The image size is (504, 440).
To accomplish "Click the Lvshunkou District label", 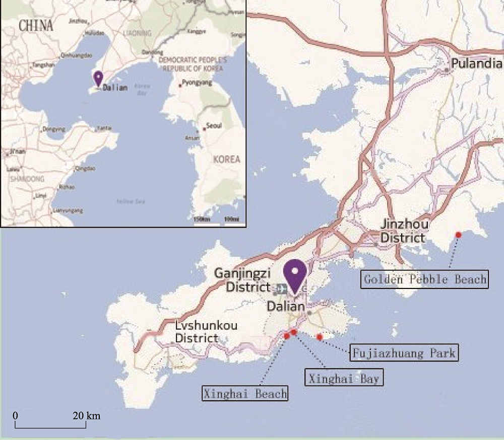I will click(x=206, y=331).
